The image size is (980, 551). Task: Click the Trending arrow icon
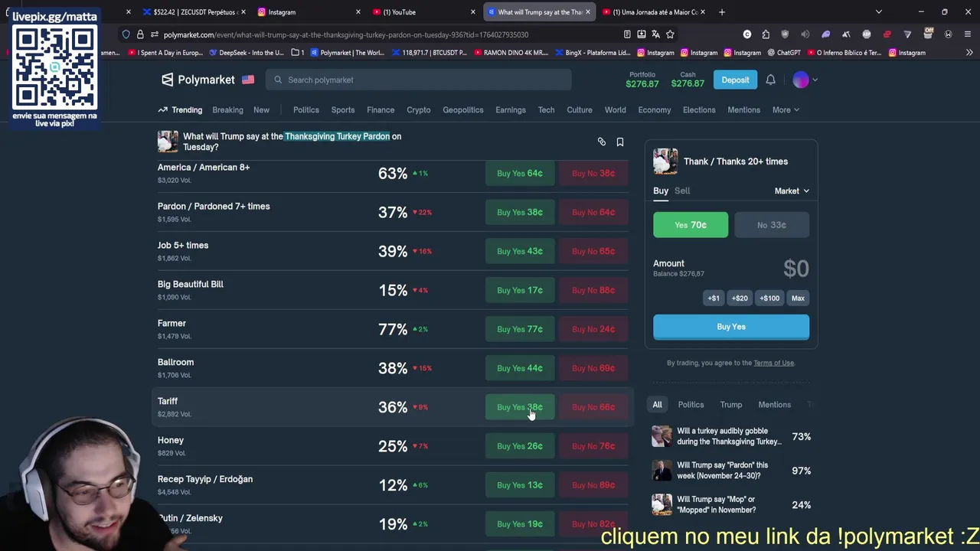[162, 109]
